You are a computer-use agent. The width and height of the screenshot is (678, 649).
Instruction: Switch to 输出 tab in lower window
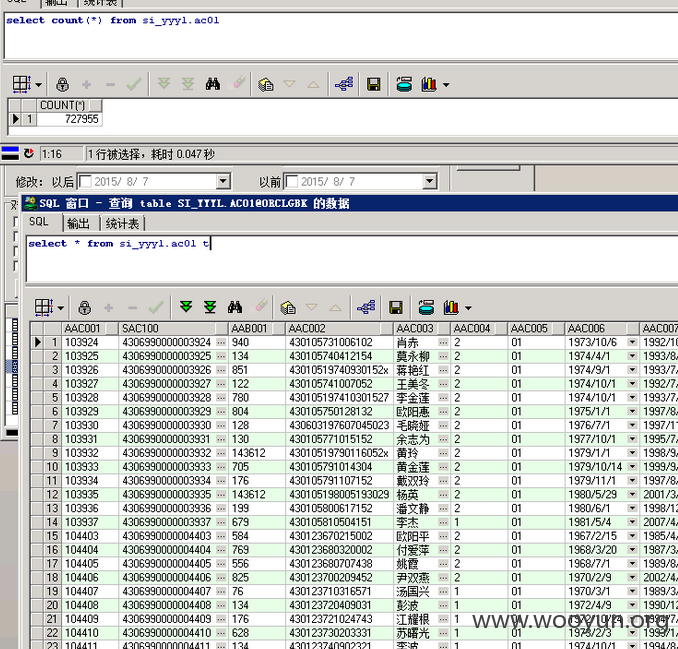click(78, 224)
